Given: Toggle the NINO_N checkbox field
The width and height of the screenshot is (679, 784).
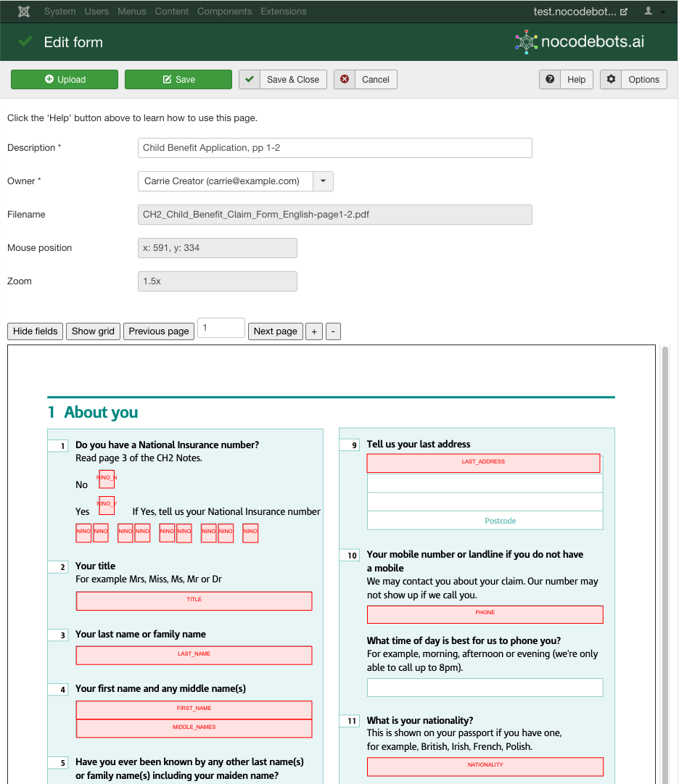Looking at the screenshot, I should click(x=107, y=479).
